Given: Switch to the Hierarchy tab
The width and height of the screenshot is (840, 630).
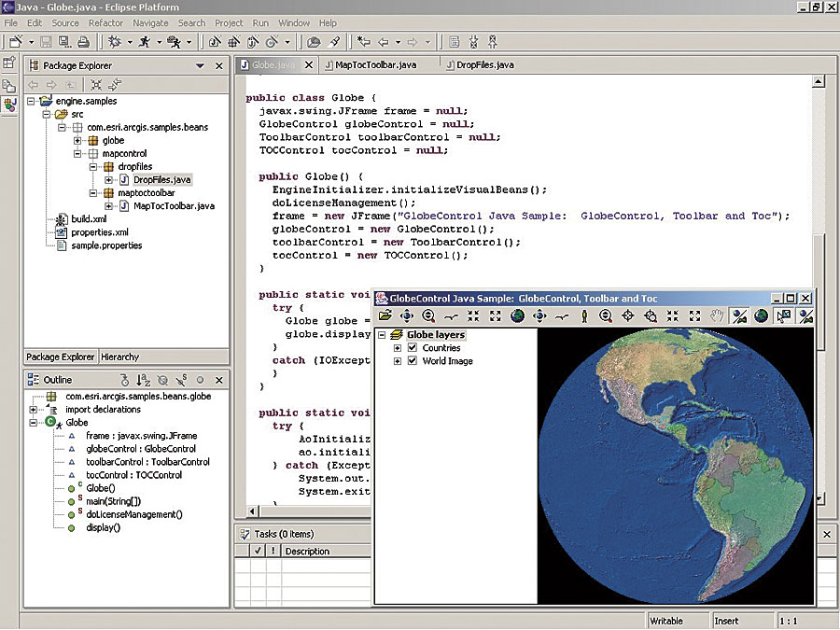Looking at the screenshot, I should point(119,357).
